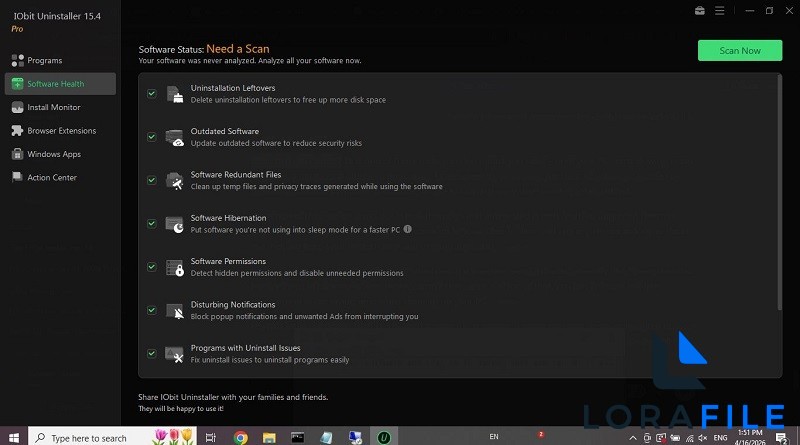Click the Type here to search box
This screenshot has width=800, height=445.
(112, 437)
